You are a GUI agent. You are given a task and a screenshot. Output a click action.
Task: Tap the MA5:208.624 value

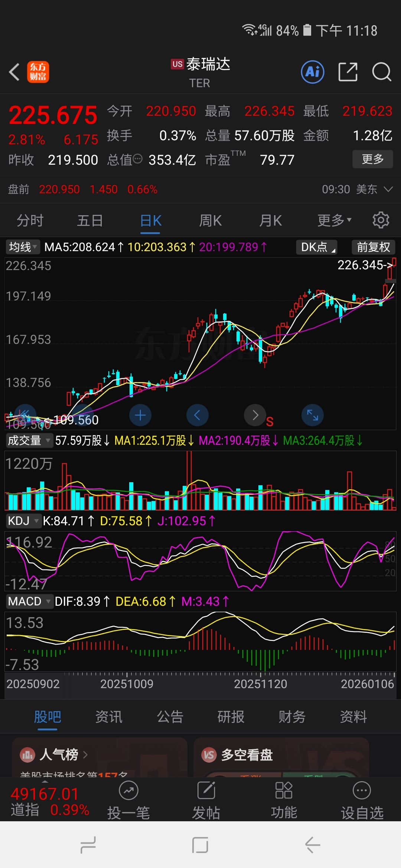point(84,247)
